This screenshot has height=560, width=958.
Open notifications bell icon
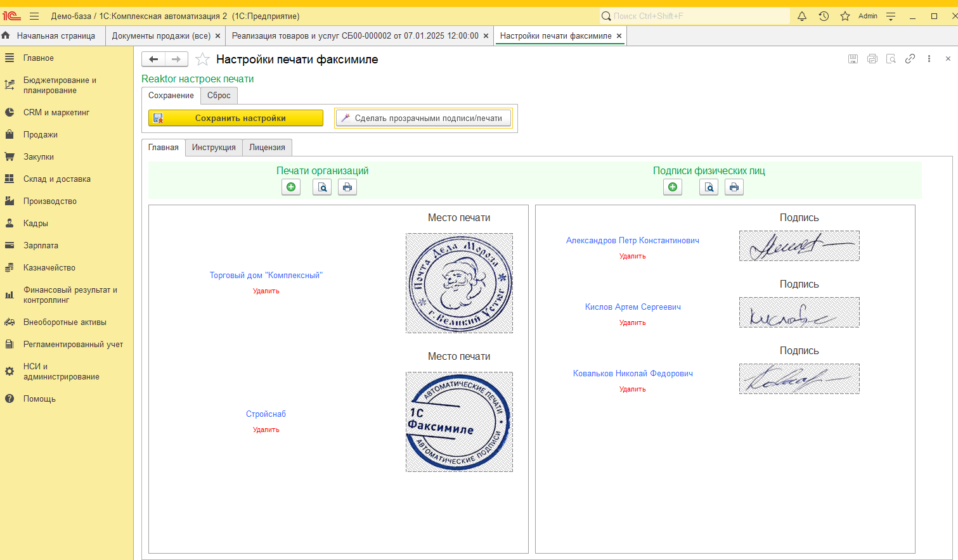(x=802, y=16)
